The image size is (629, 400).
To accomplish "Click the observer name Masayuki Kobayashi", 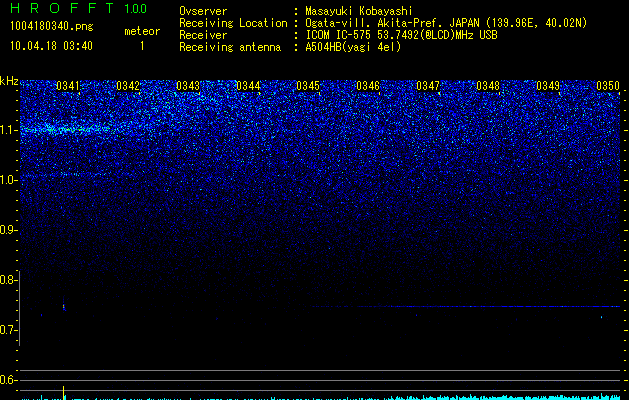I will tap(359, 11).
